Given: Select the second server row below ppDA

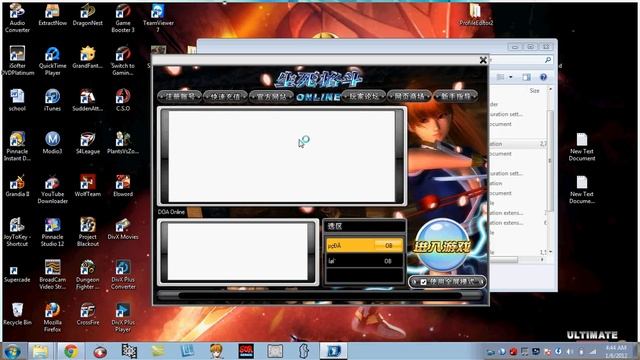Looking at the screenshot, I should [364, 261].
